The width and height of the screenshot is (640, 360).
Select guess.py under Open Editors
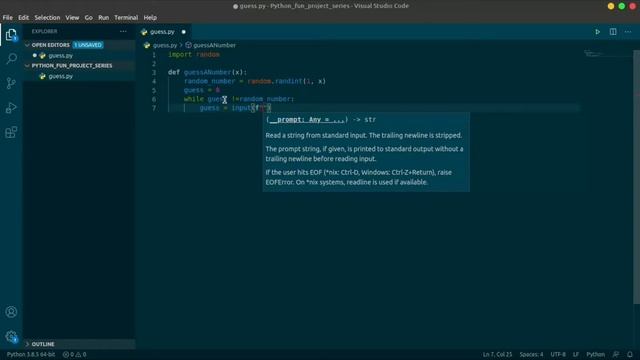pyautogui.click(x=60, y=56)
